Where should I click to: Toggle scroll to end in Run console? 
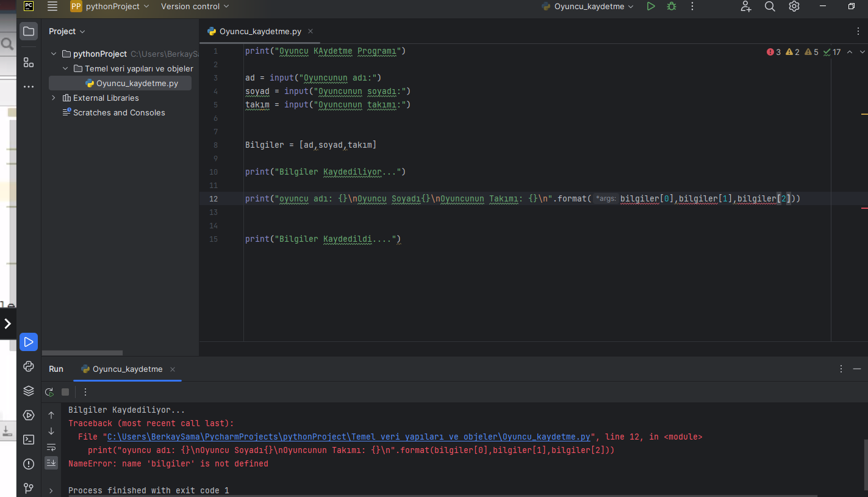[51, 463]
